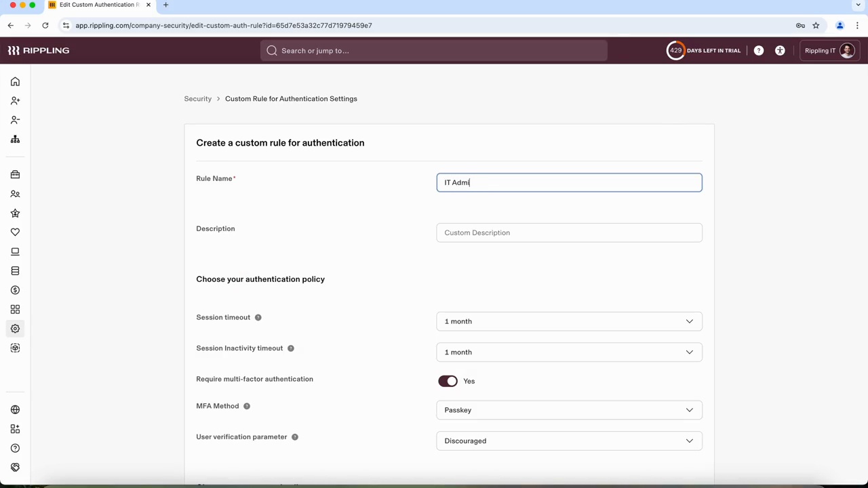Image resolution: width=868 pixels, height=488 pixels.
Task: Expand the Session timeout dropdown
Action: [x=569, y=321]
